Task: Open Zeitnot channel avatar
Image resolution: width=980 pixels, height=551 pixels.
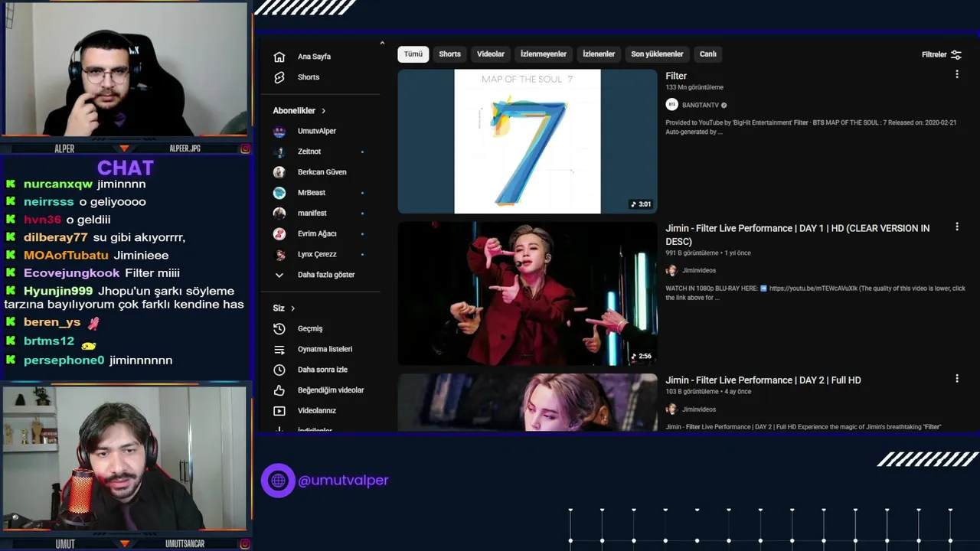Action: click(279, 152)
